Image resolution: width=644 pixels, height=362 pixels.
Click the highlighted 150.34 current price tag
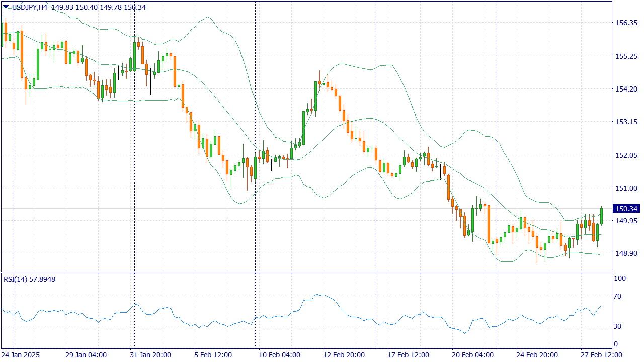pyautogui.click(x=626, y=209)
